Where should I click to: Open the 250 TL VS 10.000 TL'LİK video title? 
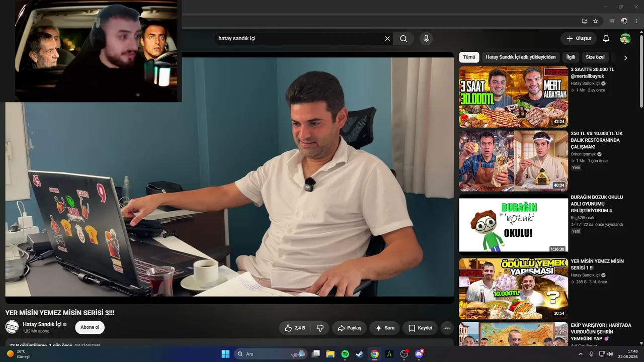pyautogui.click(x=596, y=140)
